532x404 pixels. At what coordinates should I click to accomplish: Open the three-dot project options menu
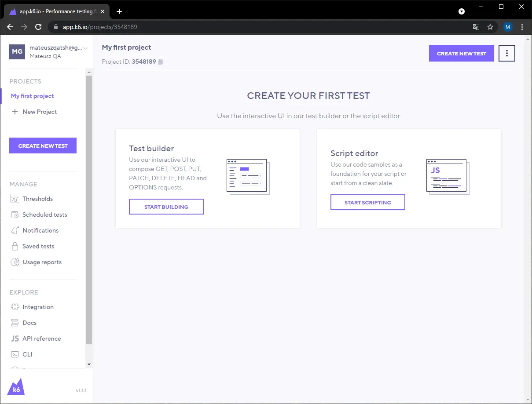click(507, 53)
